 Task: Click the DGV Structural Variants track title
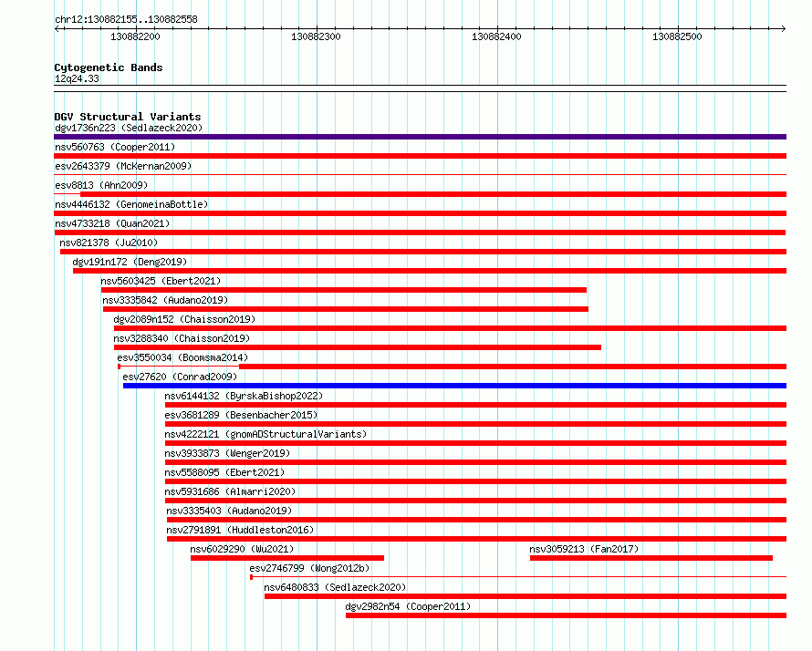128,117
